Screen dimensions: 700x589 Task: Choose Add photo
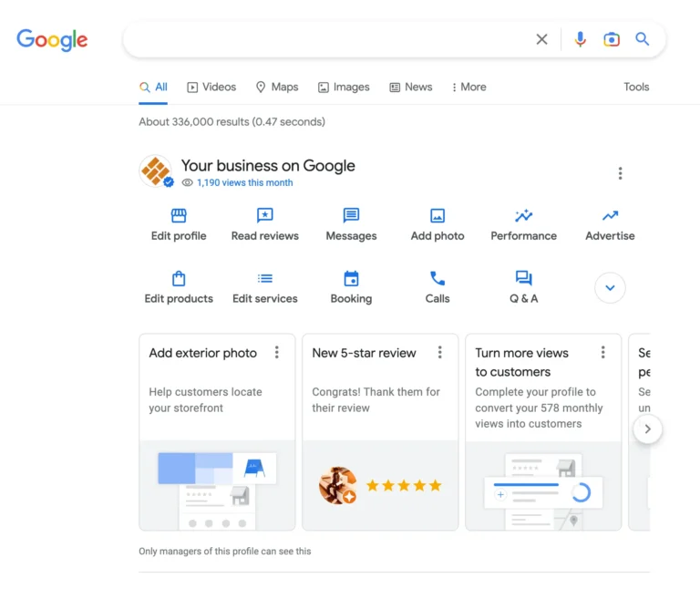point(437,224)
